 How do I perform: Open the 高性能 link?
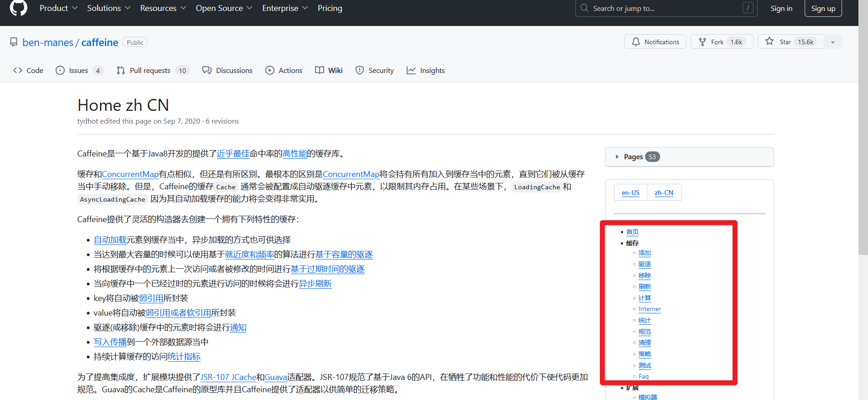[294, 154]
